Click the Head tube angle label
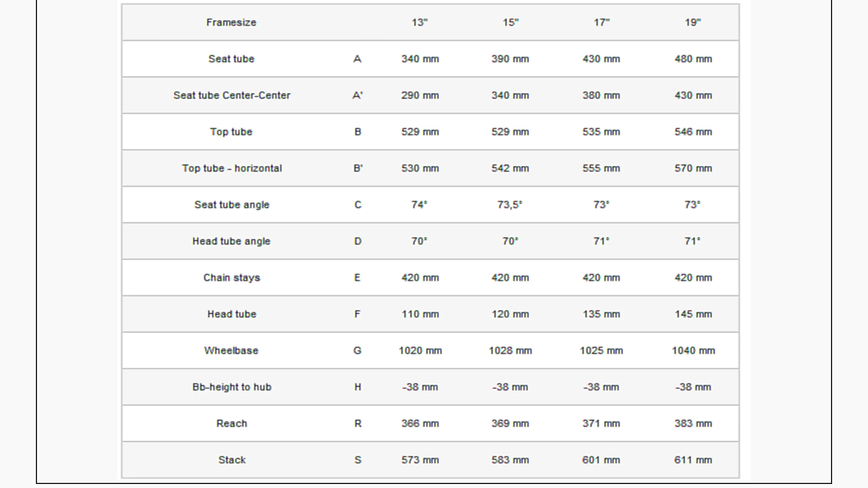 click(x=231, y=241)
